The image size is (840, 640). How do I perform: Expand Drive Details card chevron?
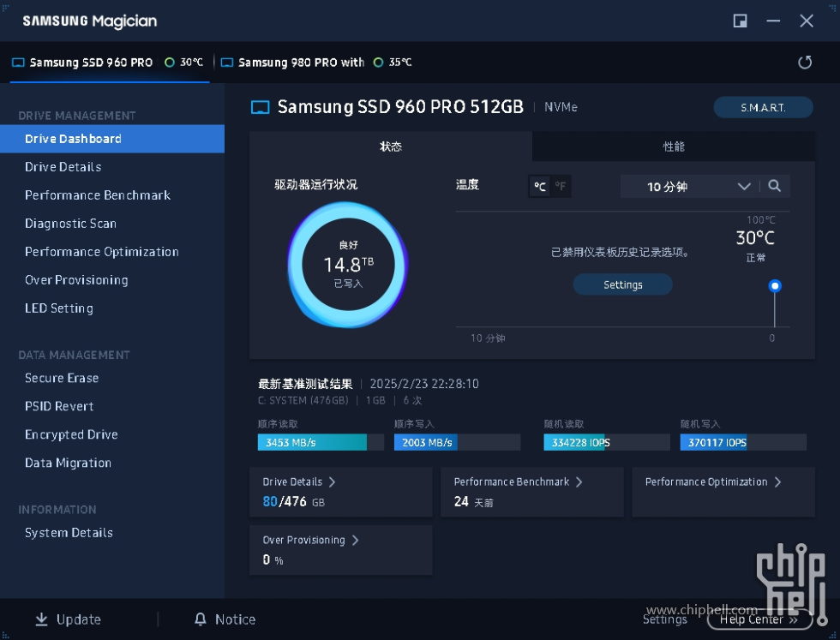[x=333, y=482]
